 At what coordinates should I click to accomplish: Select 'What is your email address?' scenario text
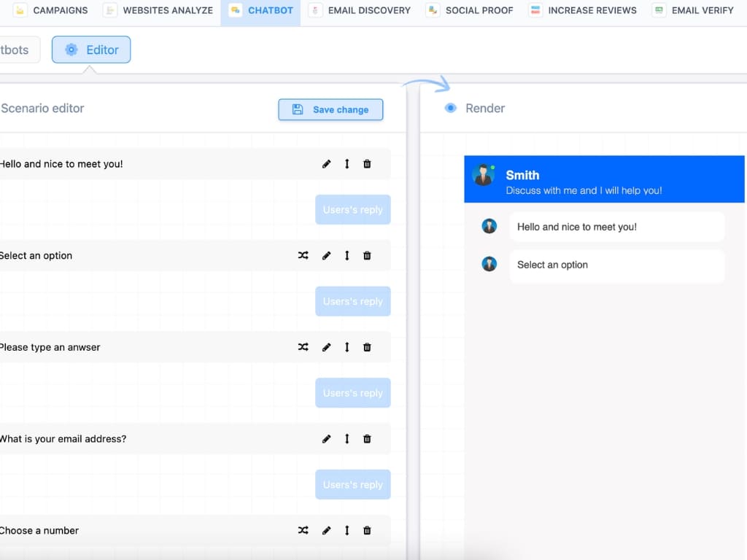pos(63,438)
